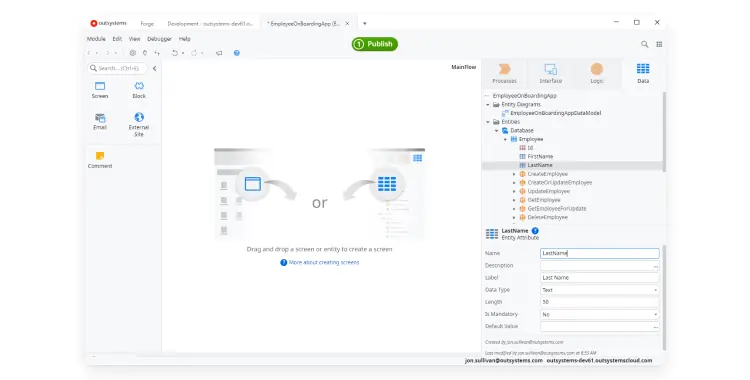750x380 pixels.
Task: Close the EmployeeOnBoardingApp tab
Action: 347,23
